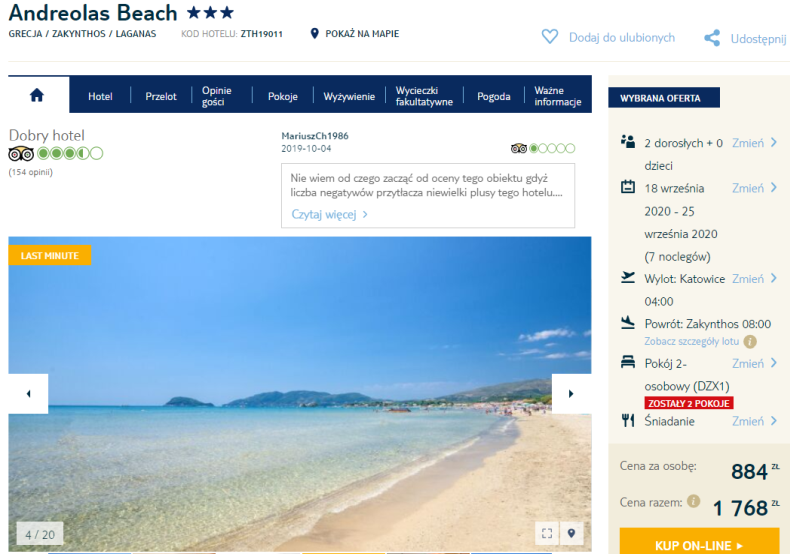790x554 pixels.
Task: Change travel dates via Zmień
Action: [754, 188]
